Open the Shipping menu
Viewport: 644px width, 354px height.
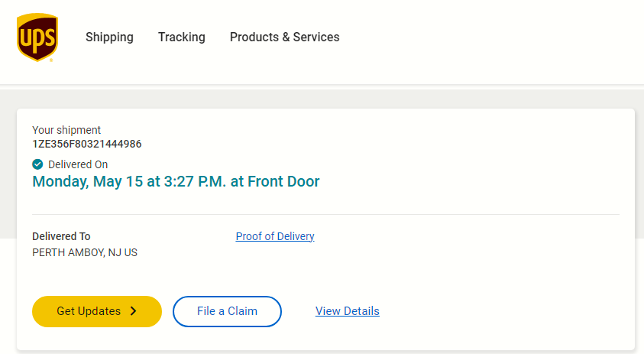109,37
